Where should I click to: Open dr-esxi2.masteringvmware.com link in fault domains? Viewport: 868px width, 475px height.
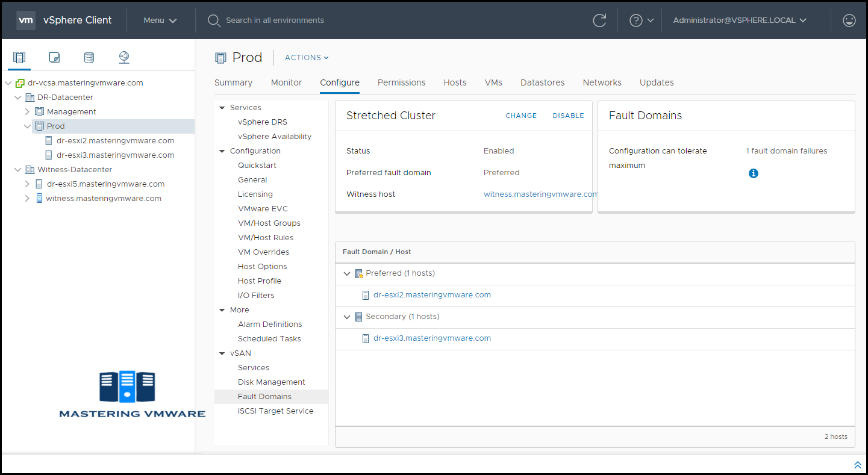pyautogui.click(x=432, y=295)
